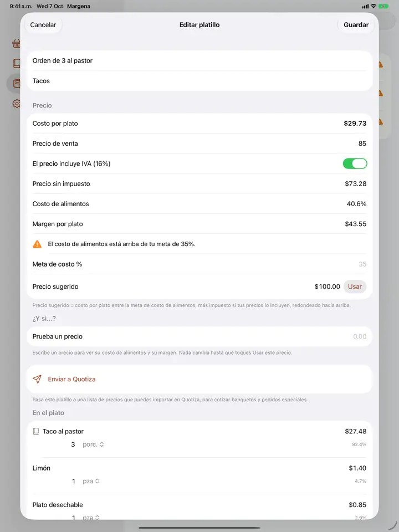Screen dimensions: 399x532
Task: Use the suggested price button
Action: coord(355,287)
